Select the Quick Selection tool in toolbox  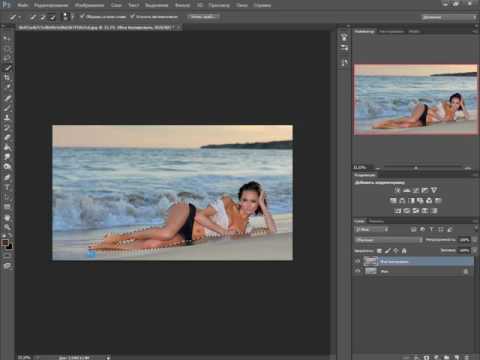click(7, 68)
